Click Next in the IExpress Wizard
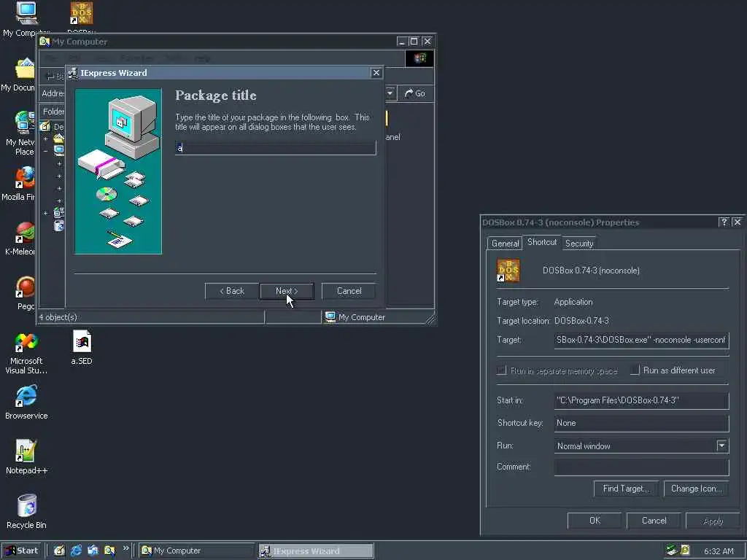Viewport: 747px width, 560px height. click(x=287, y=291)
